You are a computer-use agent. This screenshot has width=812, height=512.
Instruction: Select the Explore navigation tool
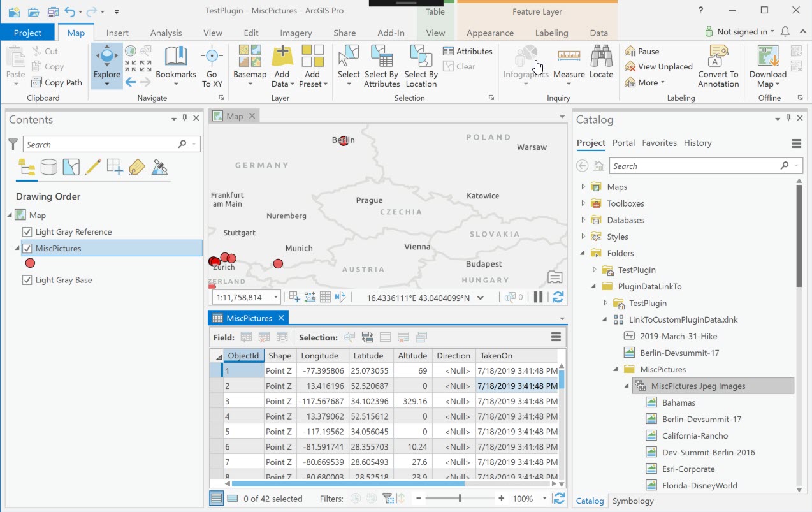point(106,66)
